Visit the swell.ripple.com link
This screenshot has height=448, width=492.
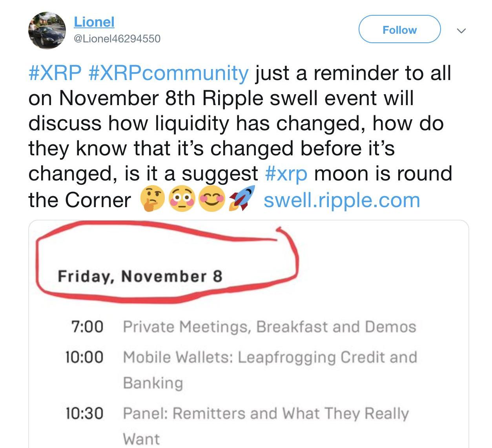pyautogui.click(x=342, y=200)
